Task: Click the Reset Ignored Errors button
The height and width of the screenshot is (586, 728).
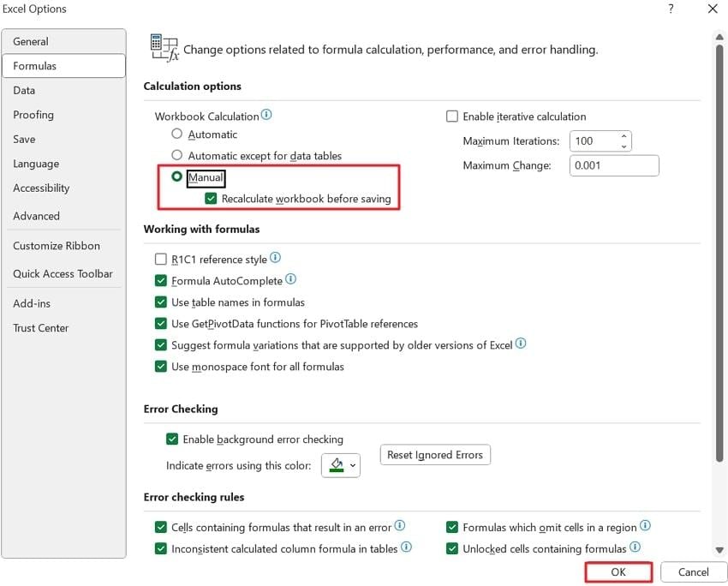Action: [435, 455]
